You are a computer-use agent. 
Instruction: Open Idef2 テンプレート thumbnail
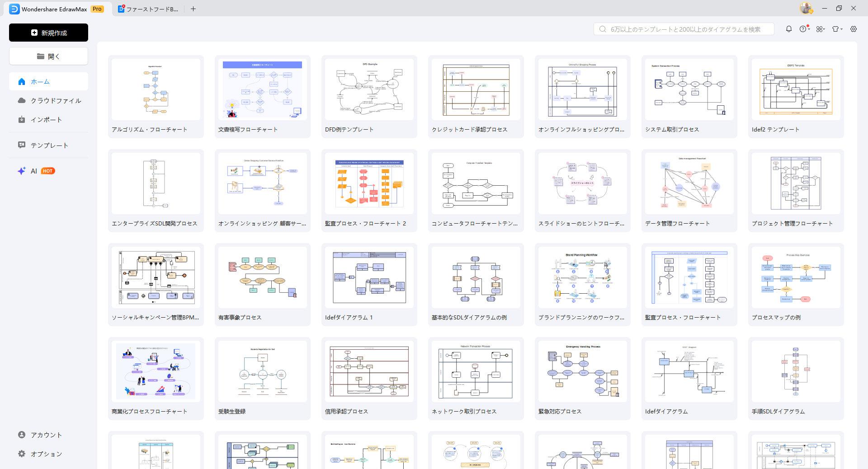click(x=796, y=89)
